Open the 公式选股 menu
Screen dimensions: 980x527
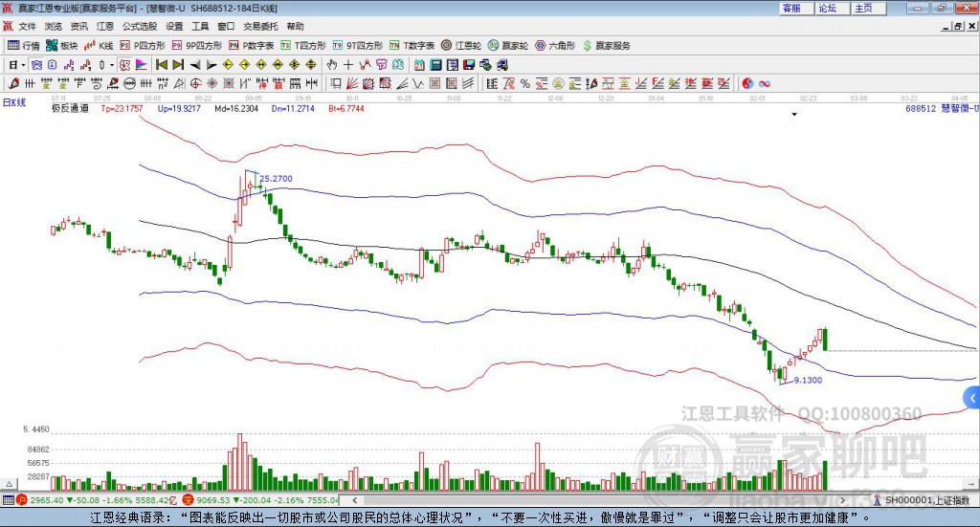pyautogui.click(x=140, y=26)
